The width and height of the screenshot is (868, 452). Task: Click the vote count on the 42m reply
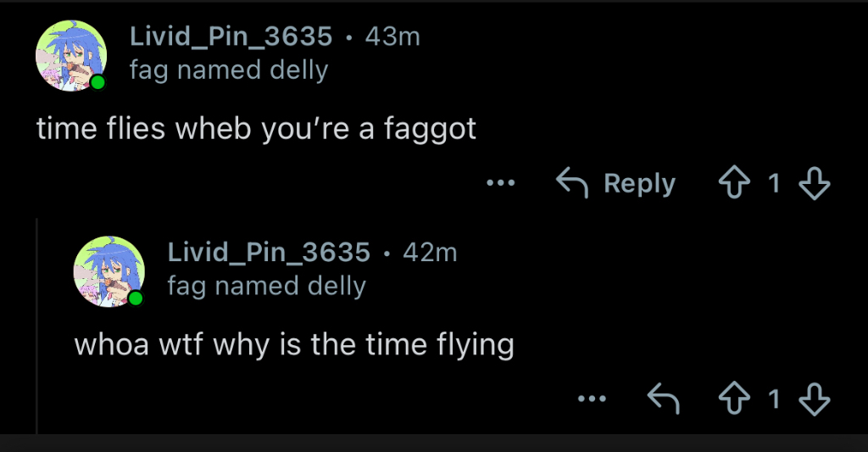[x=774, y=399]
